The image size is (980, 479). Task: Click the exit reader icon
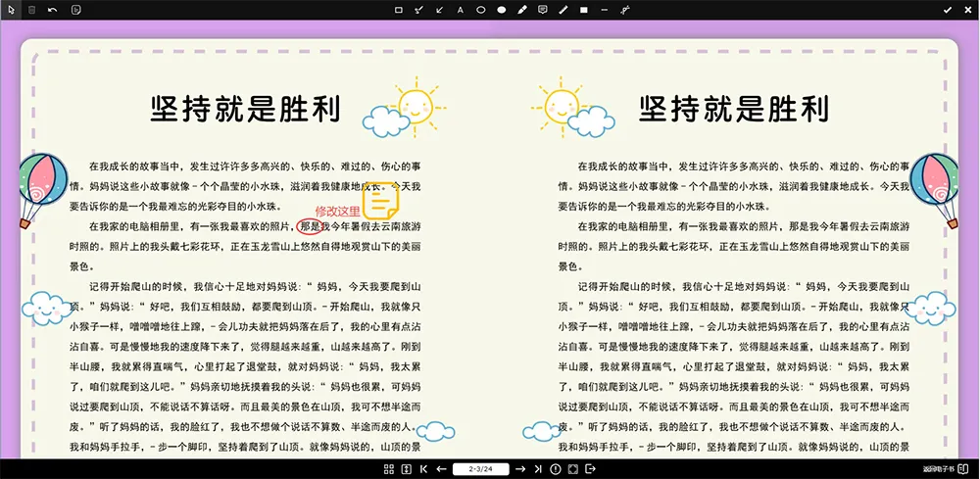click(x=591, y=469)
